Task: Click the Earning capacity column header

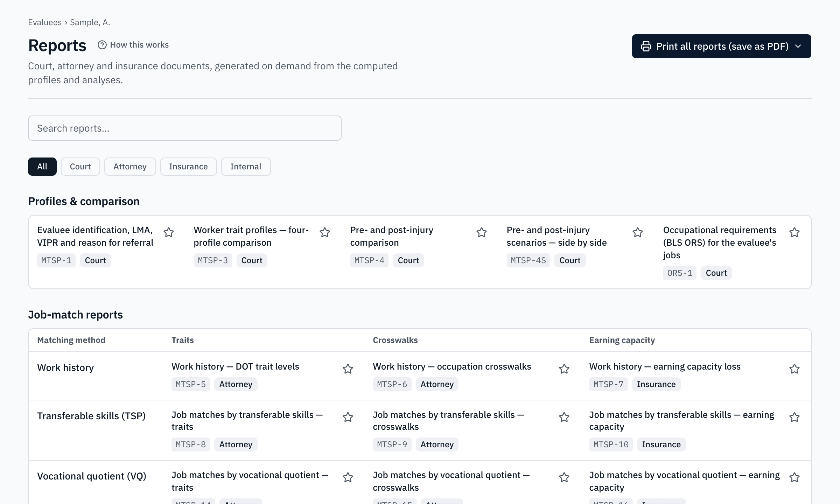Action: (x=622, y=340)
